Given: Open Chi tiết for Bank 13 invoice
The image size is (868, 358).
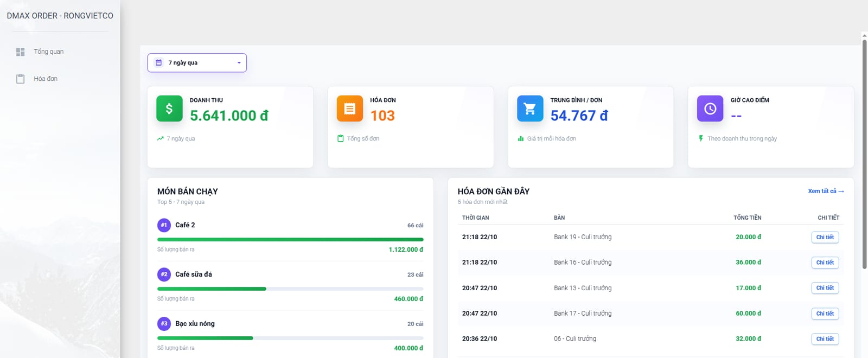Looking at the screenshot, I should pos(825,288).
